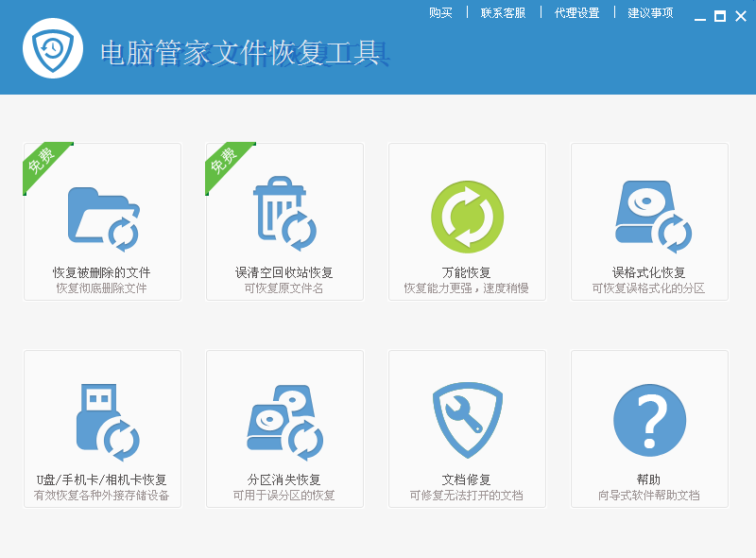Click the text 恢复彻底删除文件
756x558 pixels.
102,288
